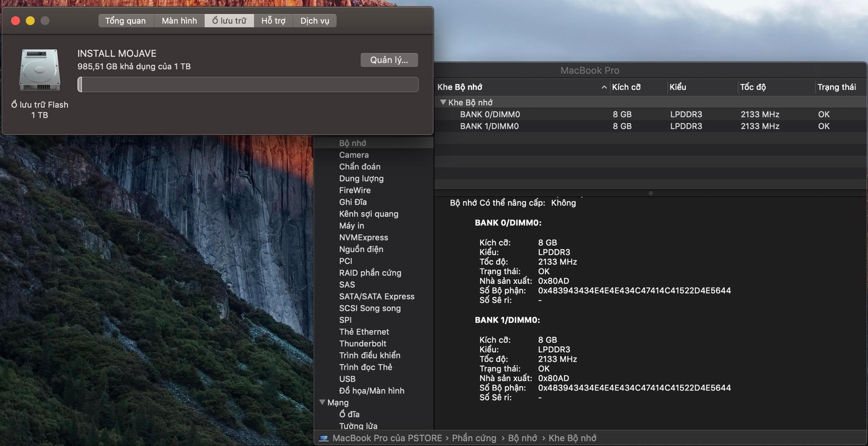Click Phần cứng in the path bar
Viewport: 868px width, 446px height.
pyautogui.click(x=474, y=438)
